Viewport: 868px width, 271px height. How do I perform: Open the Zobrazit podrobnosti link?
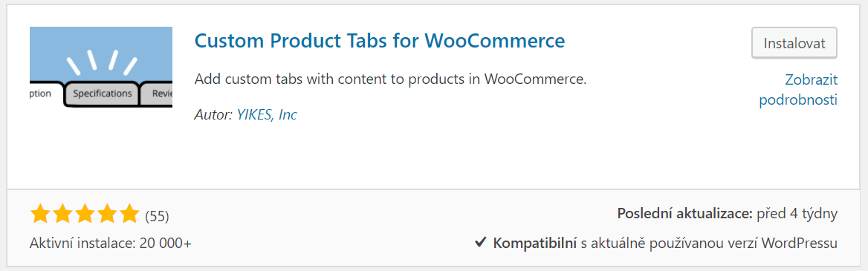pos(797,90)
